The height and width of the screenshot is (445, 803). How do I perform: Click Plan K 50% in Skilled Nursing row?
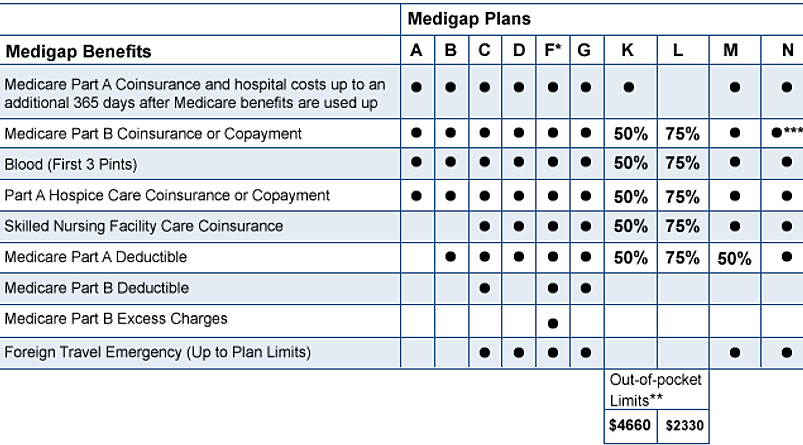click(630, 226)
